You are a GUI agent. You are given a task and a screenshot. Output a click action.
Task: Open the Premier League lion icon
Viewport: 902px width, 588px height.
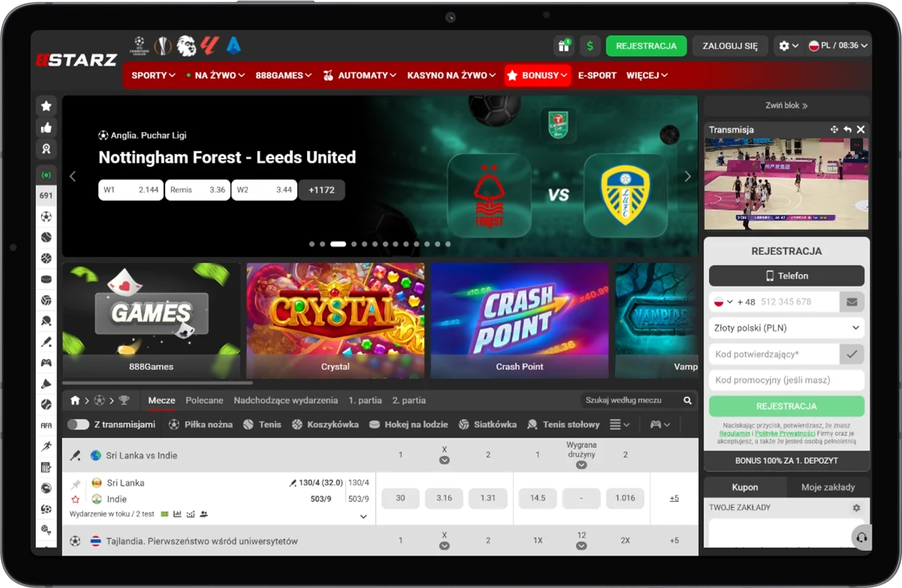pos(186,46)
